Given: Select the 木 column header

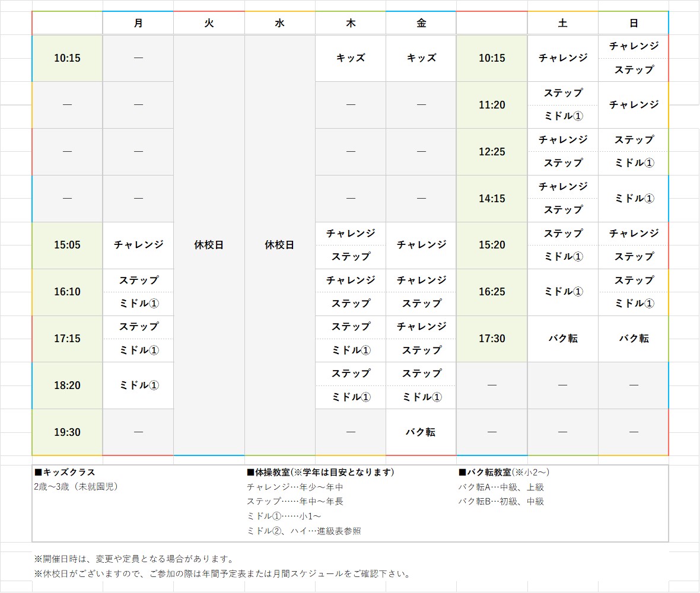Looking at the screenshot, I should pyautogui.click(x=351, y=23).
